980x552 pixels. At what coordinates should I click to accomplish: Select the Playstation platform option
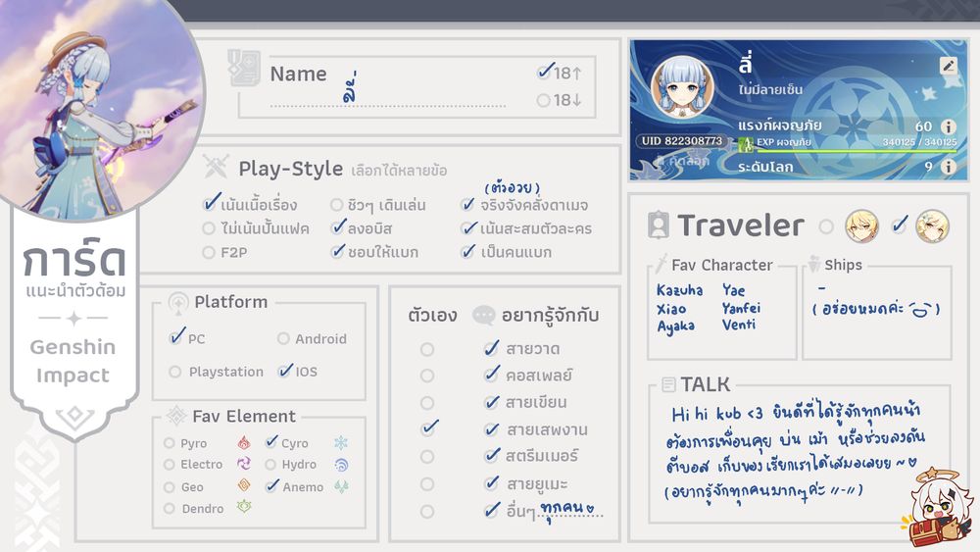tap(175, 372)
